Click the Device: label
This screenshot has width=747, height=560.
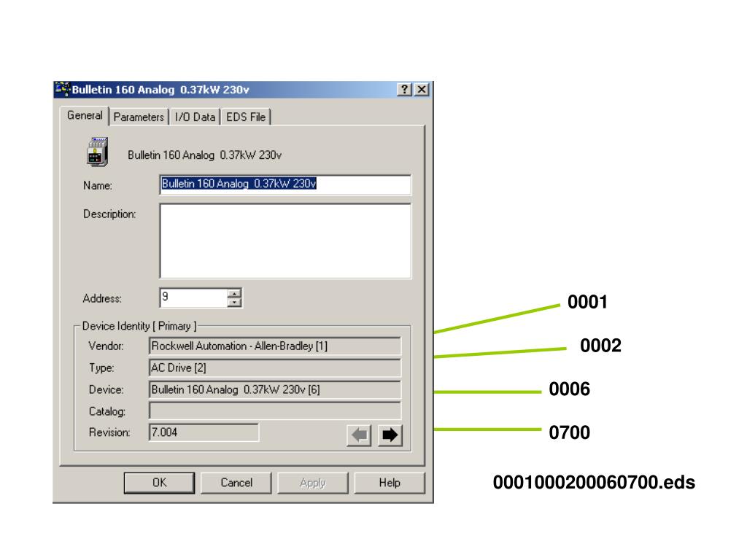pyautogui.click(x=107, y=389)
